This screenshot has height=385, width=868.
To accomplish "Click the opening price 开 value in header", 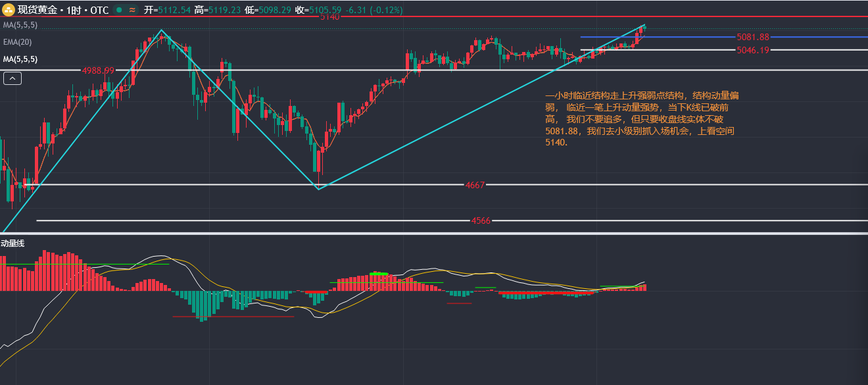I will [x=174, y=11].
